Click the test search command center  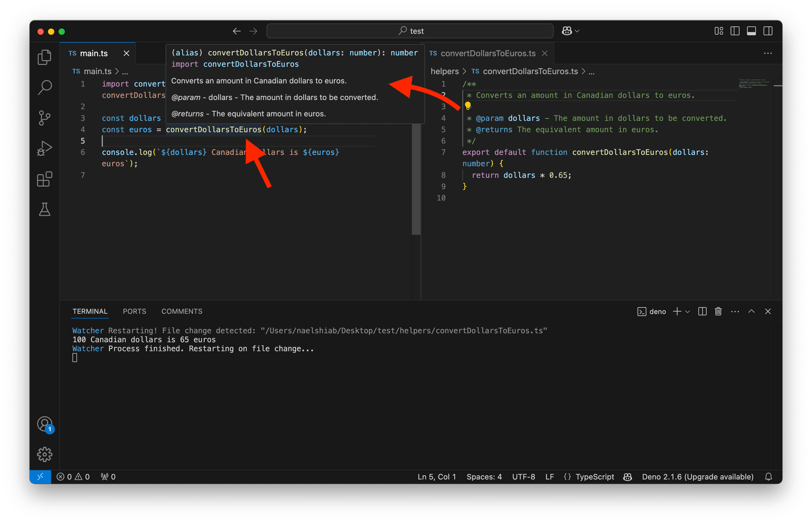410,31
